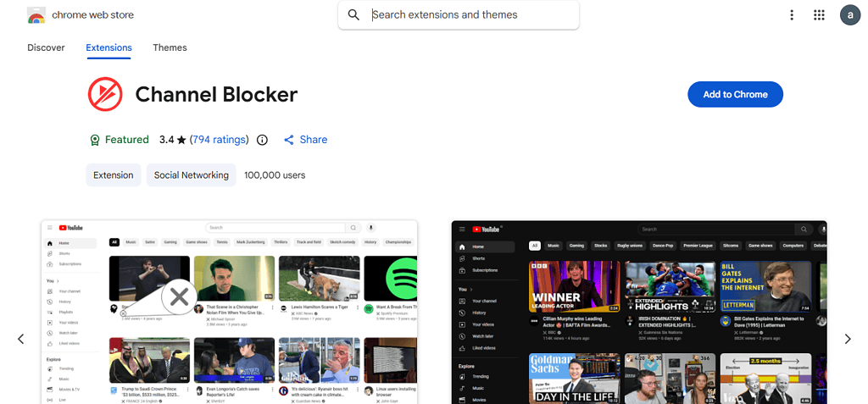Click the Featured label text
Image resolution: width=868 pixels, height=404 pixels.
(127, 140)
